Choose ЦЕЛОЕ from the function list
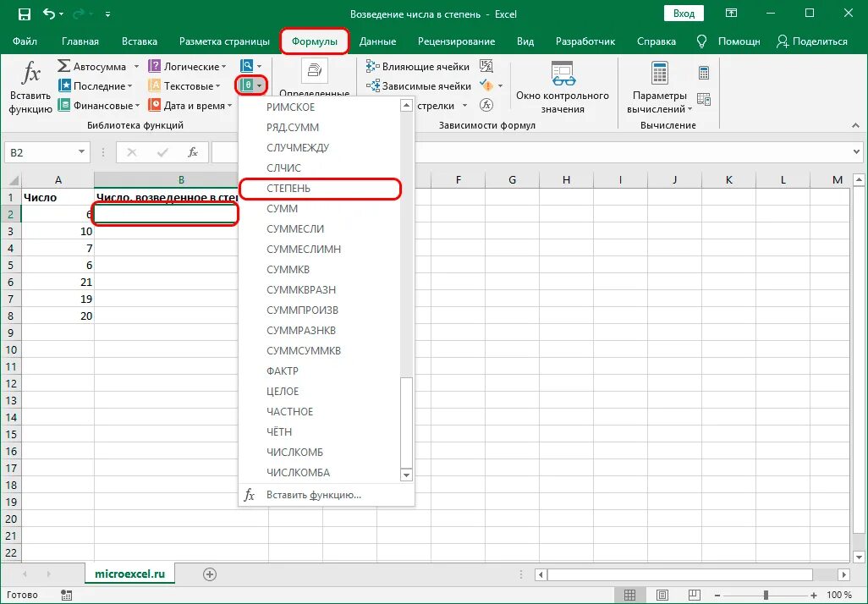This screenshot has height=604, width=868. (320, 392)
